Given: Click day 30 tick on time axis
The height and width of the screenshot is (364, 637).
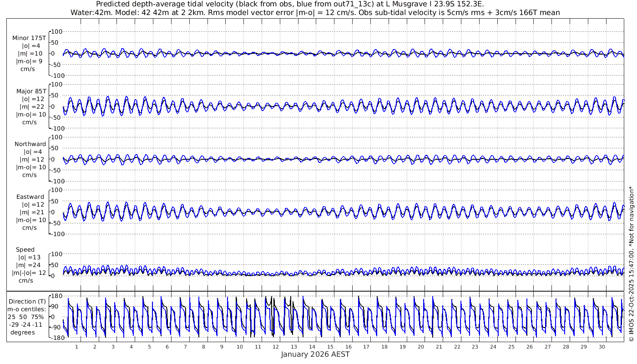Looking at the screenshot, I should click(602, 346).
